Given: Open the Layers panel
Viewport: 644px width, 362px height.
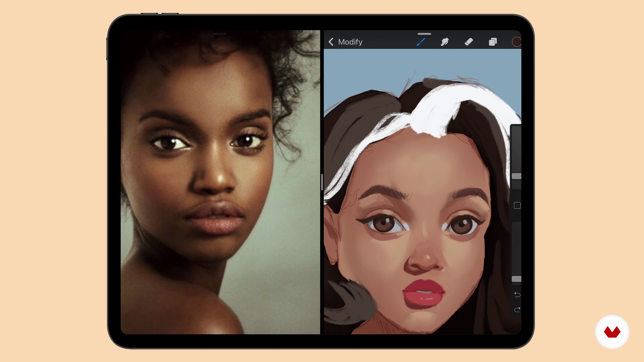Looking at the screenshot, I should point(493,42).
